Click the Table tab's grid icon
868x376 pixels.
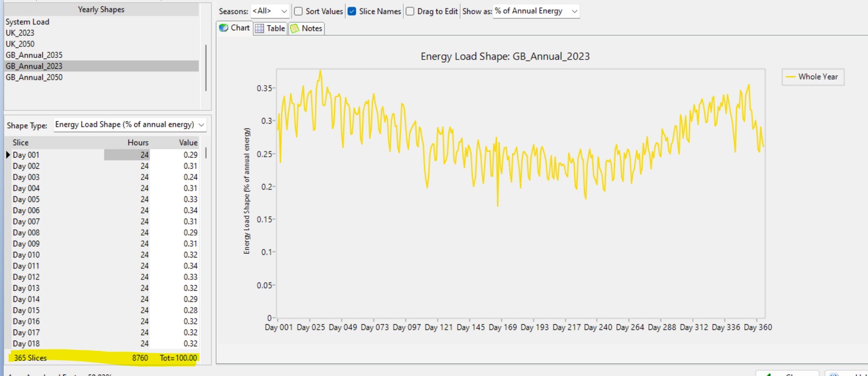pyautogui.click(x=259, y=28)
